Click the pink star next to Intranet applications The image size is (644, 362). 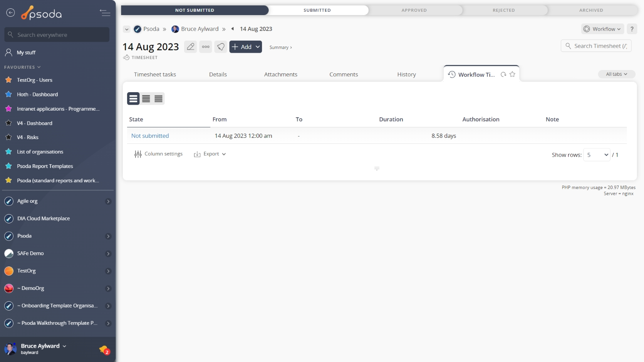tap(8, 109)
